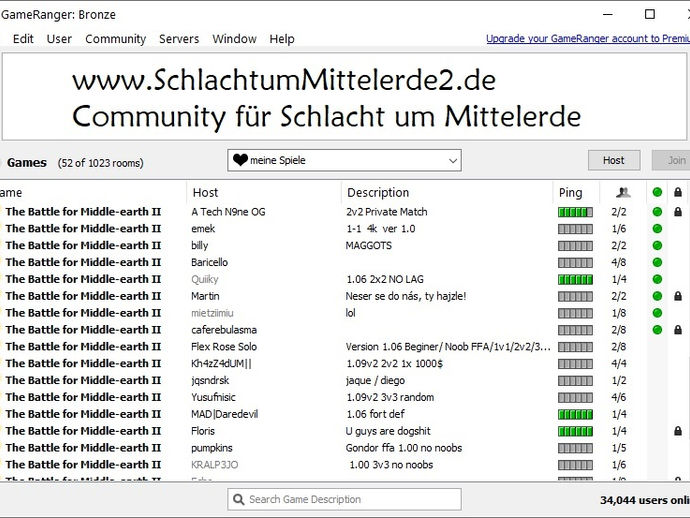Open the Servers menu

pos(179,39)
